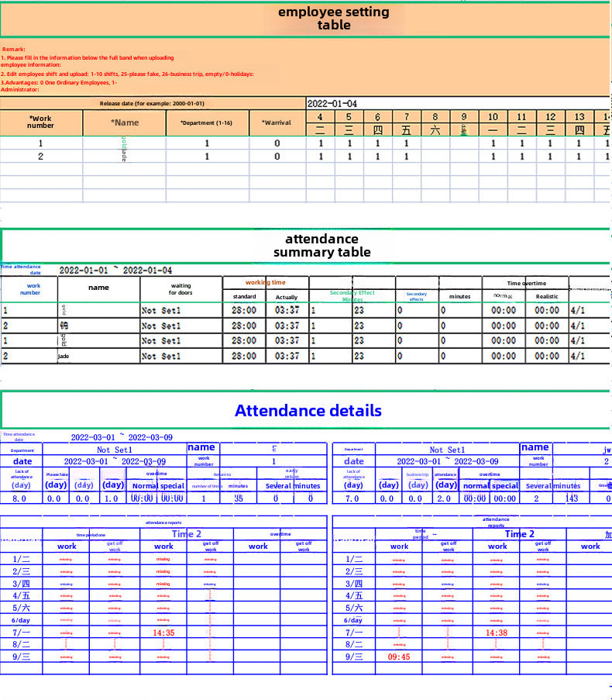Click 'Not Set1' department in left details block
Image resolution: width=612 pixels, height=700 pixels.
coord(114,450)
